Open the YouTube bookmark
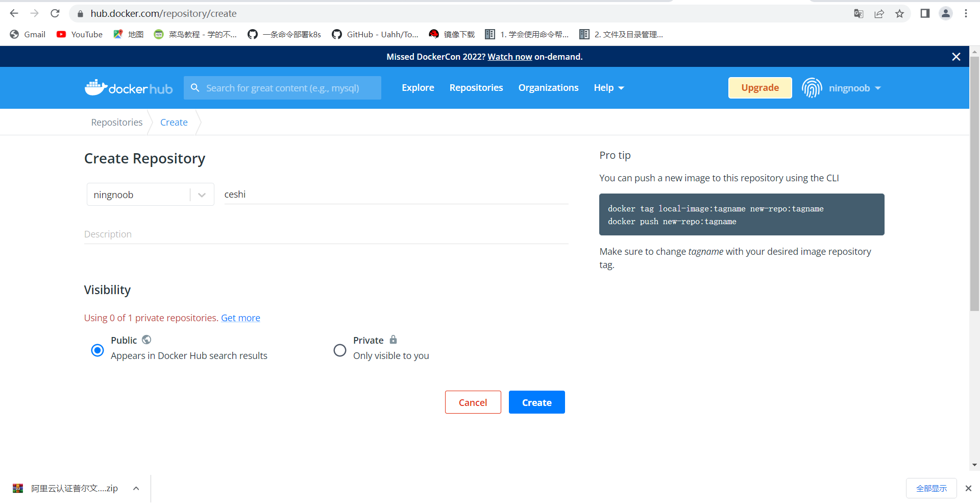980x504 pixels. pos(80,34)
